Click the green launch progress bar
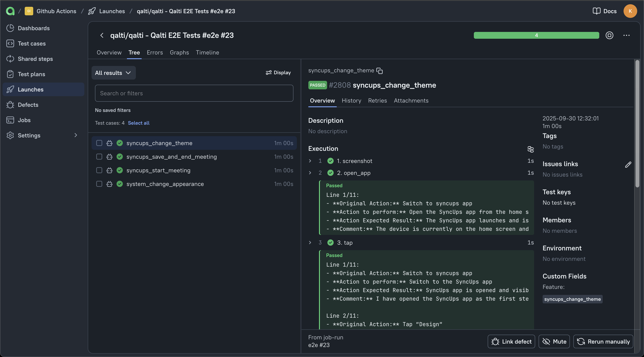The height and width of the screenshot is (357, 644). pos(536,35)
